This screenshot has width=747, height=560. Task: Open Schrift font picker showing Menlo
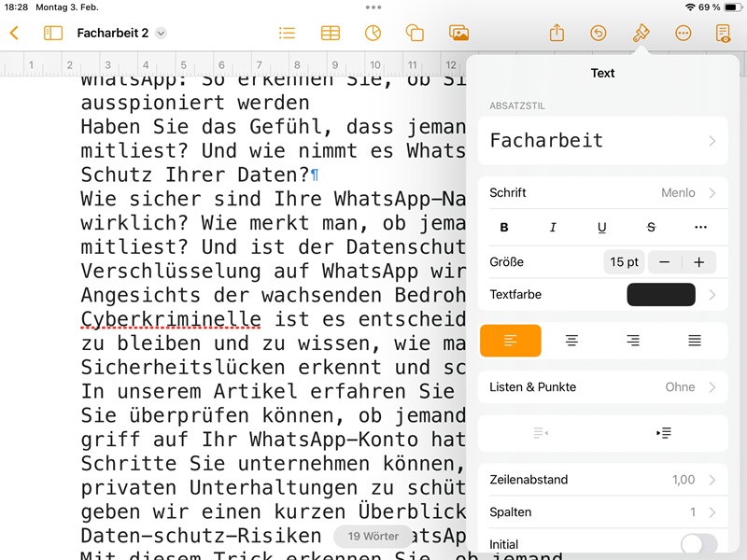[x=602, y=193]
